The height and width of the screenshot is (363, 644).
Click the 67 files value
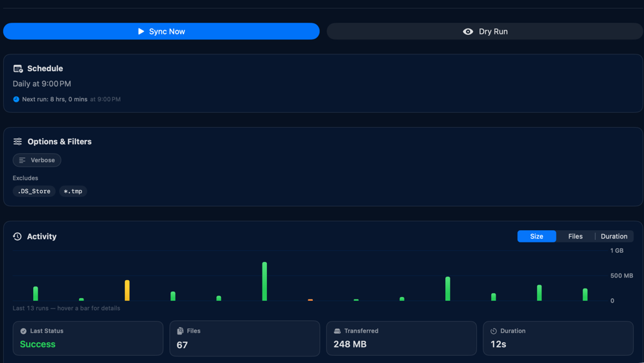(x=182, y=345)
